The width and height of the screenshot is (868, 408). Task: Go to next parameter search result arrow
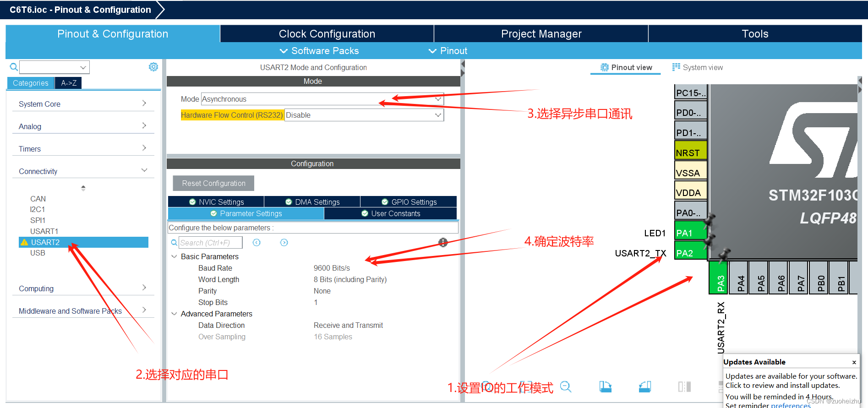tap(284, 243)
